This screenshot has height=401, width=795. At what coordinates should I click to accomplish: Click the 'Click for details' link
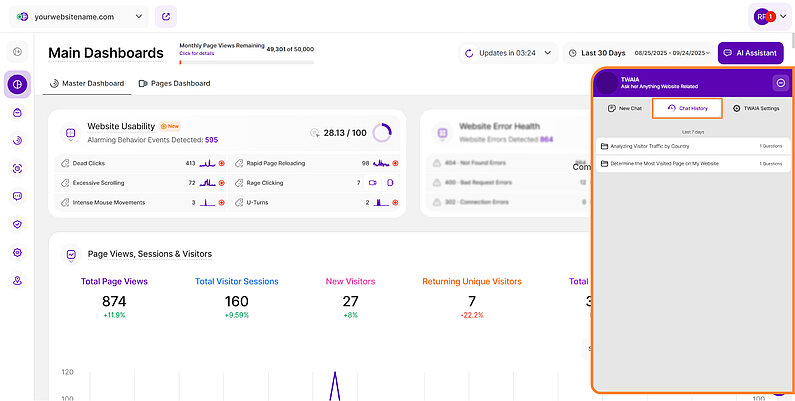pos(196,53)
